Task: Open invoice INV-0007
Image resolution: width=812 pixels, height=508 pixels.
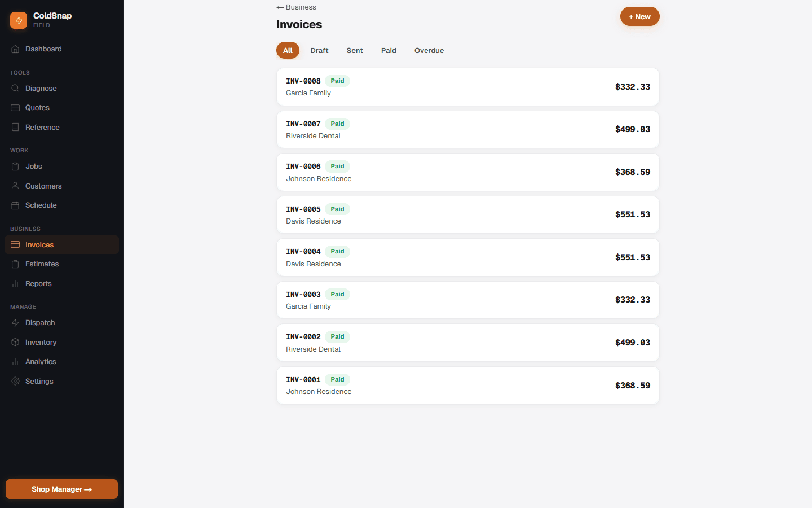Action: tap(468, 130)
